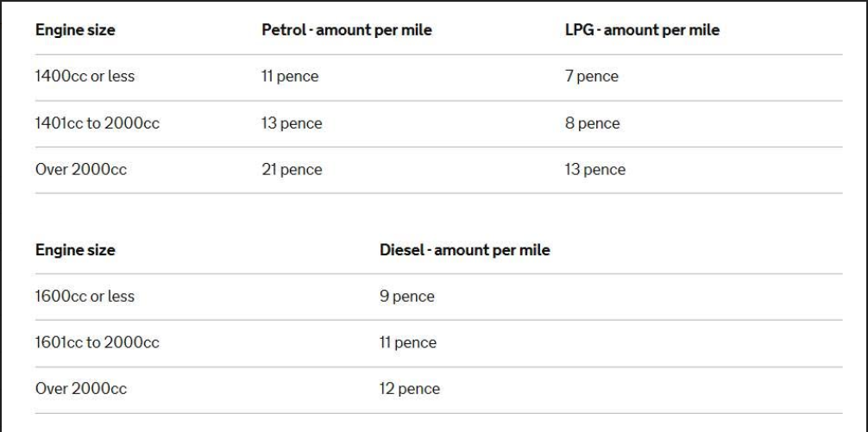Screen dimensions: 868x432
Task: Click the 'LPG - amount per mile' header
Action: coord(642,30)
